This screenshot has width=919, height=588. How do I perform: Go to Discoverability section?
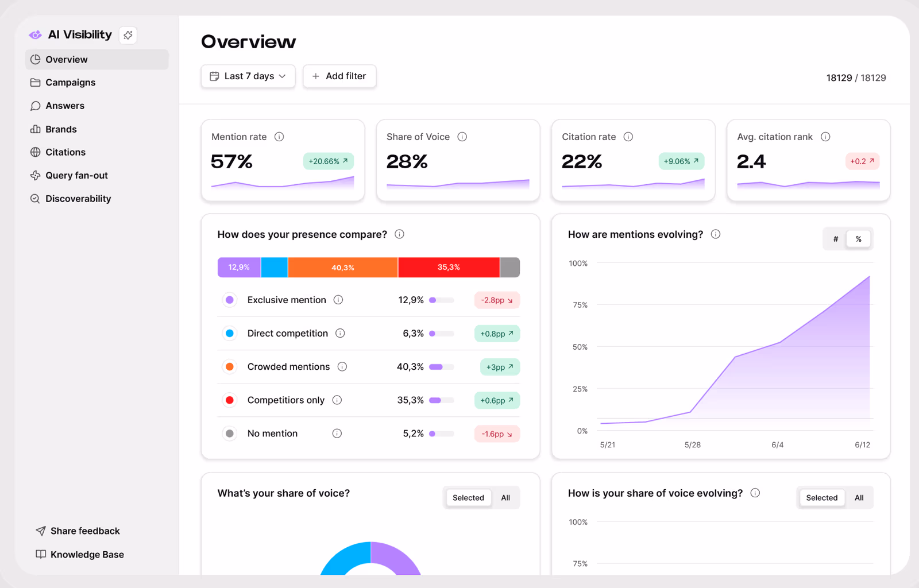[x=97, y=199]
